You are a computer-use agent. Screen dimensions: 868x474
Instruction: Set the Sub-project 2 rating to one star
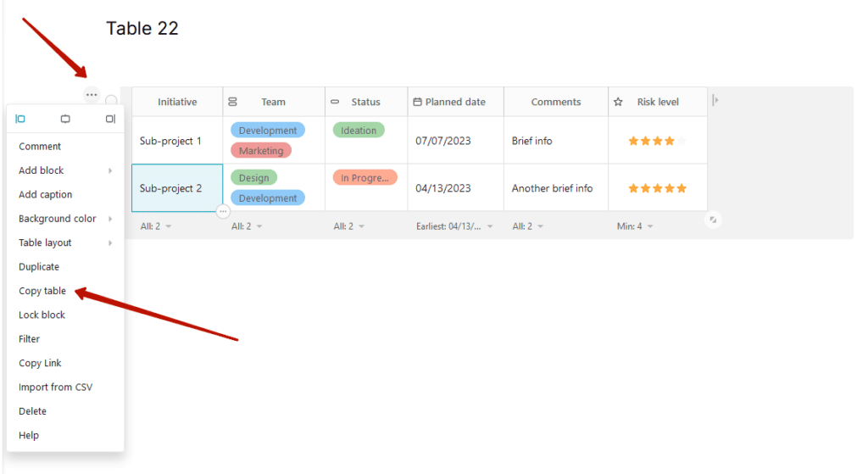633,188
